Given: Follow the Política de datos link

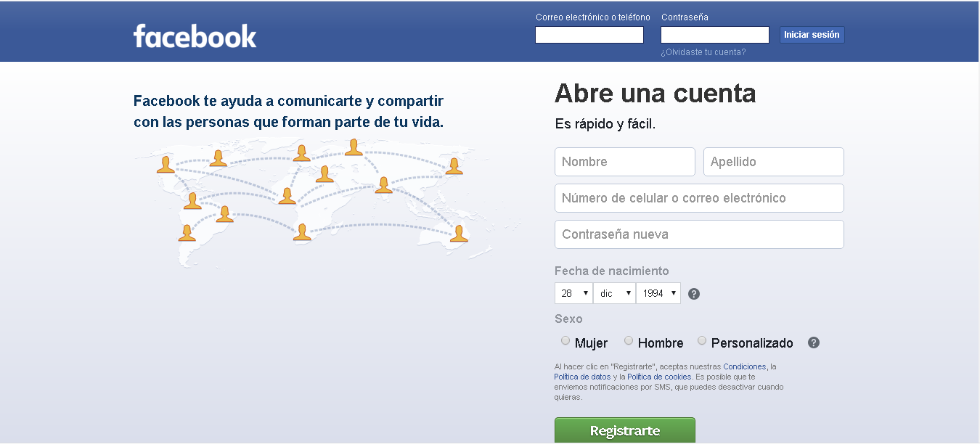Looking at the screenshot, I should click(x=582, y=377).
